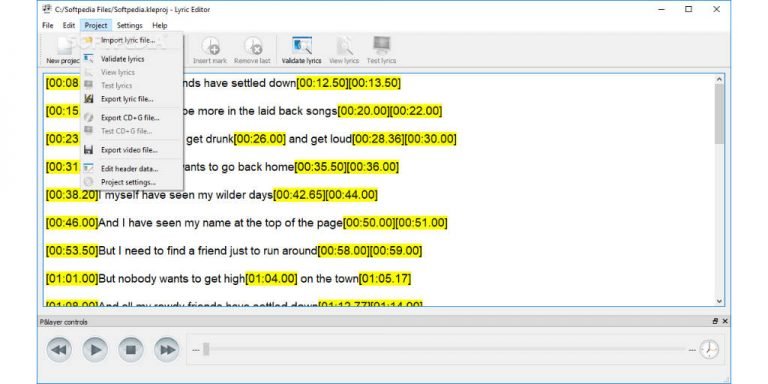Viewport: 768px width, 384px height.
Task: Click the vertical scrollbar thumb in lyrics editor
Action: tap(719, 114)
